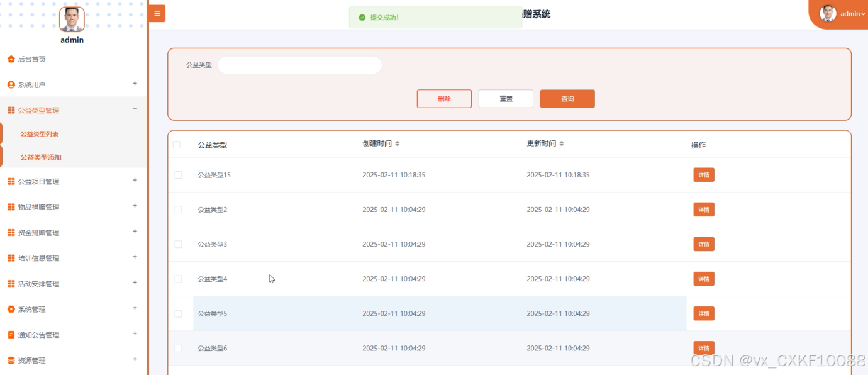868x375 pixels.
Task: Click the gear icon beside 系统管理
Action: pyautogui.click(x=11, y=310)
